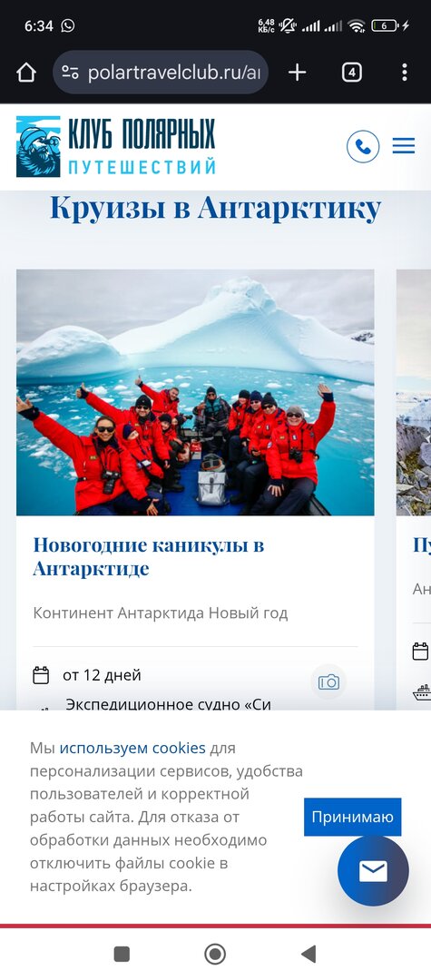Open the используем cookies link

(132, 748)
